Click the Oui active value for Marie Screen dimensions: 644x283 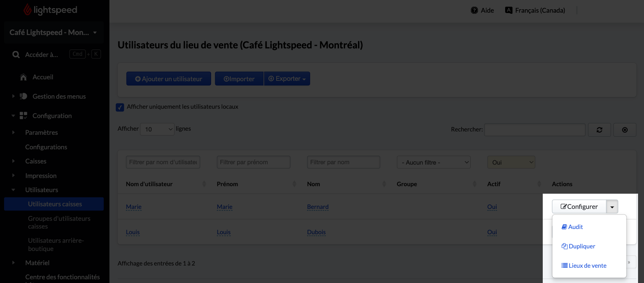coord(492,207)
